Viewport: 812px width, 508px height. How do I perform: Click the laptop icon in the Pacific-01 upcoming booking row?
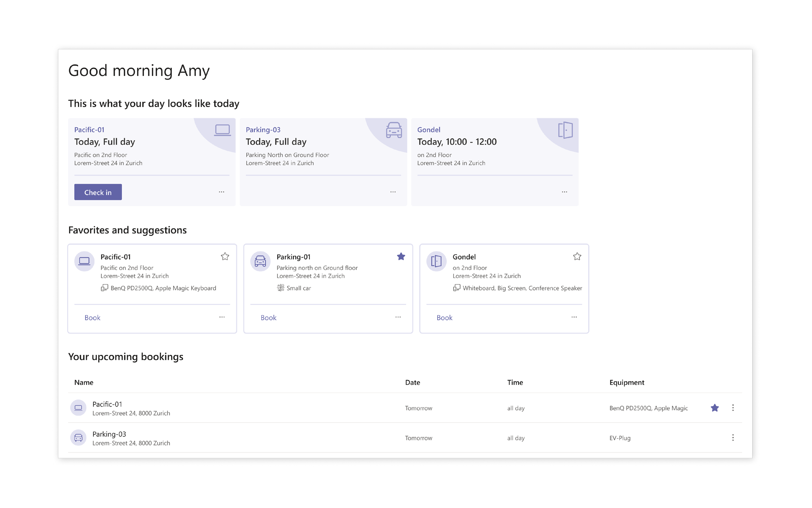click(x=78, y=408)
